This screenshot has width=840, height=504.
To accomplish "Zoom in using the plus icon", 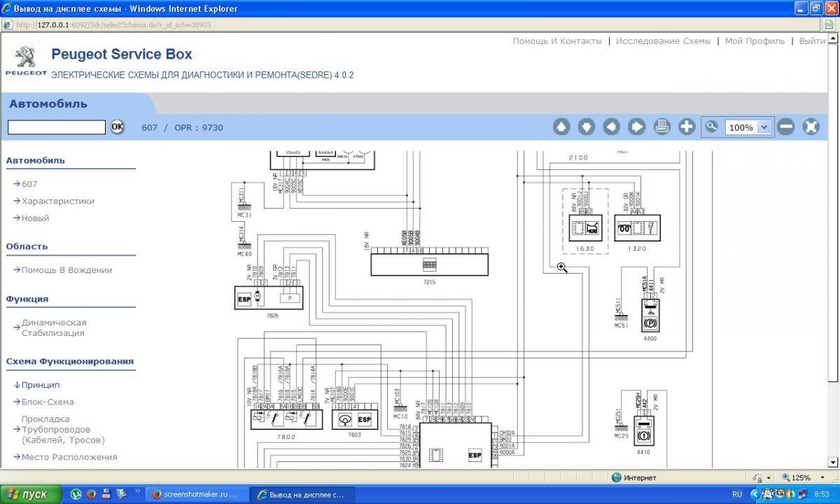I will tap(687, 127).
